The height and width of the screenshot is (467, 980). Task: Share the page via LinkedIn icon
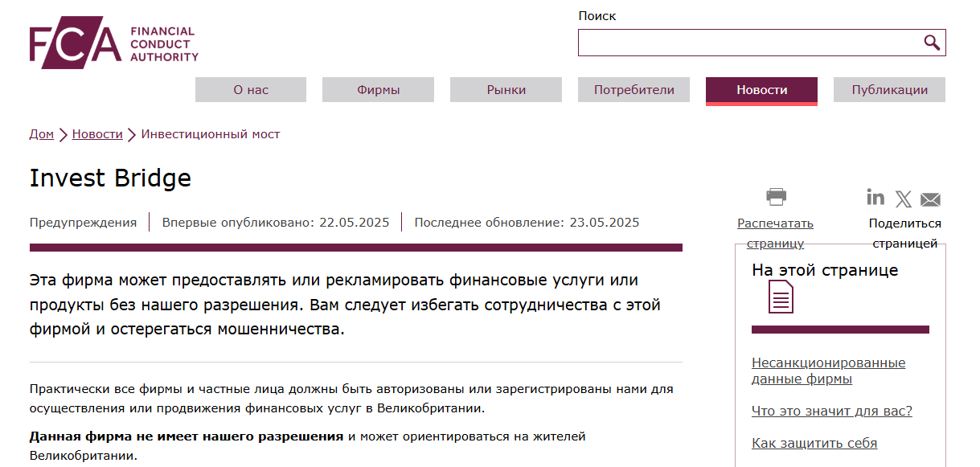[x=875, y=197]
